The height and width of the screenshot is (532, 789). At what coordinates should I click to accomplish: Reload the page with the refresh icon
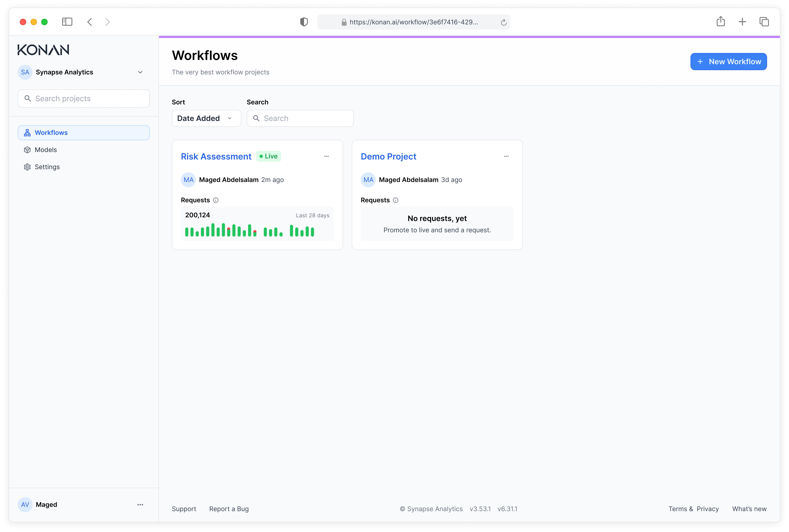pos(504,22)
